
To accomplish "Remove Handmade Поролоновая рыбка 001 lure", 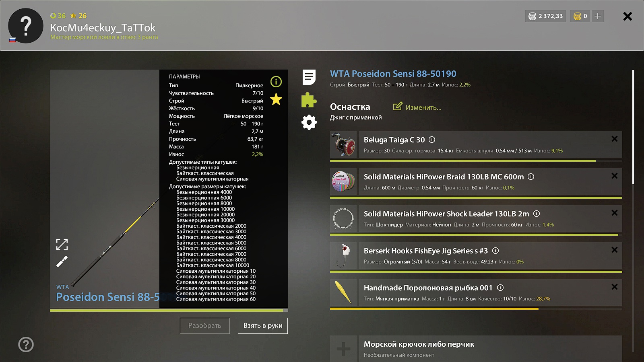I will pyautogui.click(x=615, y=287).
